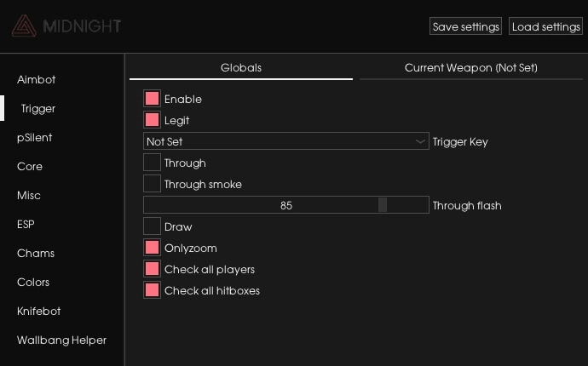
Task: Click the Midnight triangle logo icon
Action: coord(24,26)
